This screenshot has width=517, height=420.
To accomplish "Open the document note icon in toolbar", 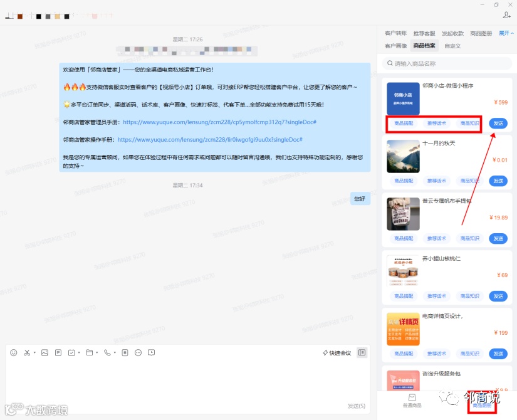I will pyautogui.click(x=58, y=353).
